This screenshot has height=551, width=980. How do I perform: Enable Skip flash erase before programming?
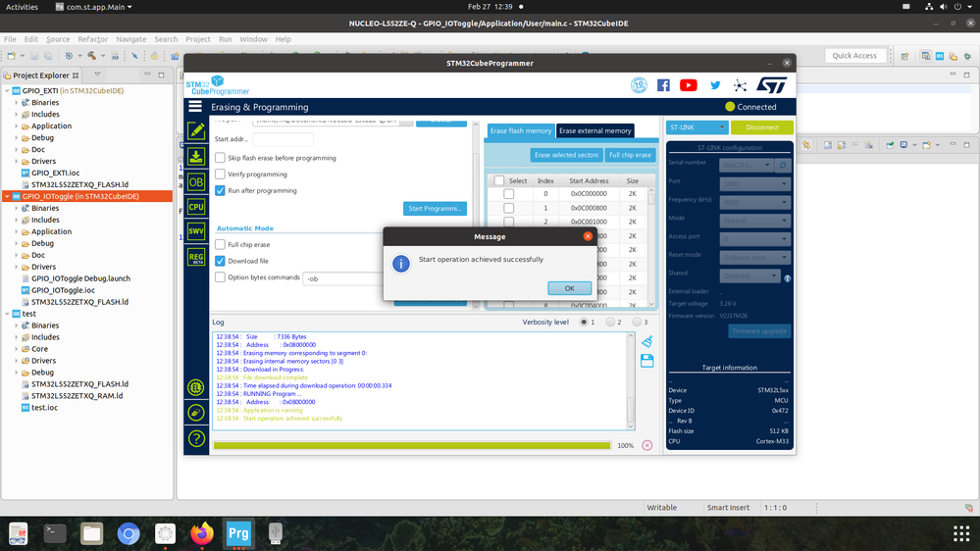[x=220, y=158]
